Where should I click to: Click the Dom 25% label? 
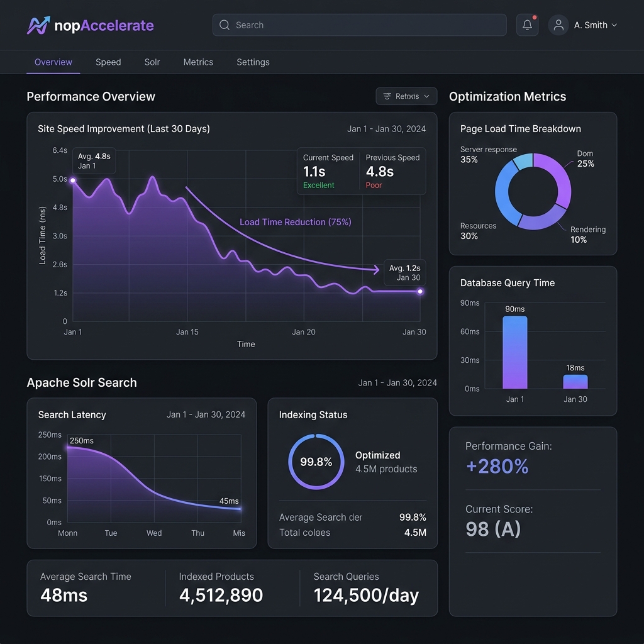pyautogui.click(x=586, y=158)
